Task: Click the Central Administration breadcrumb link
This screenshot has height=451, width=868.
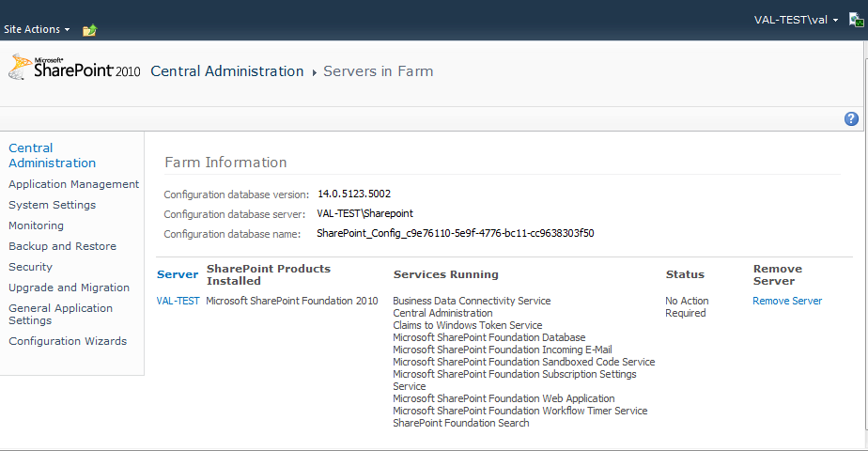Action: click(227, 71)
